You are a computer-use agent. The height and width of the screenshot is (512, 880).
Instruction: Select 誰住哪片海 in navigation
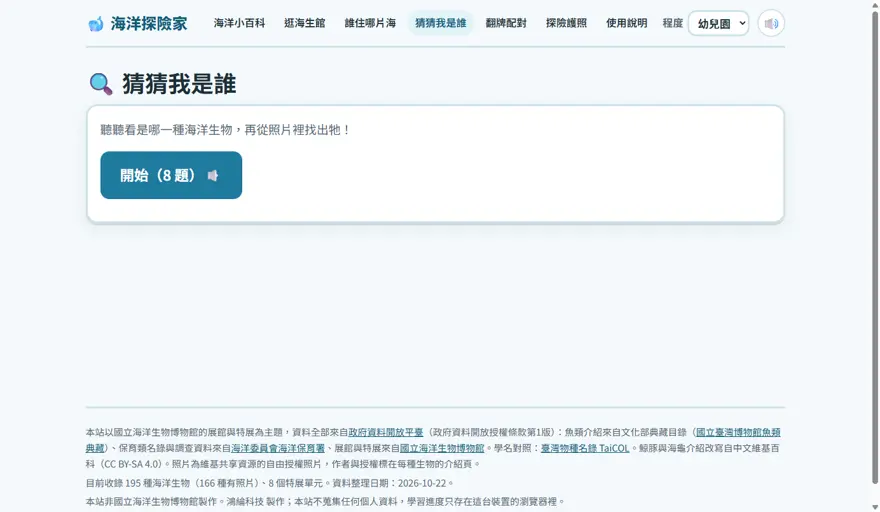[370, 23]
